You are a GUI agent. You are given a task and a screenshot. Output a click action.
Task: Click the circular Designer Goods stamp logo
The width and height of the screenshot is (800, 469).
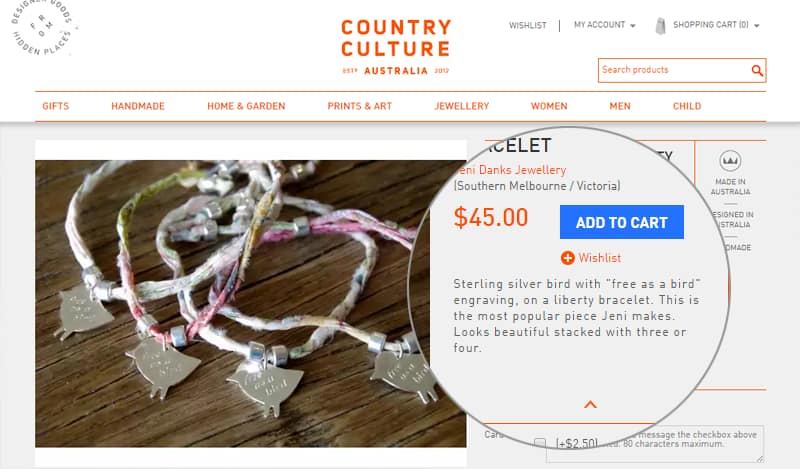(x=44, y=29)
